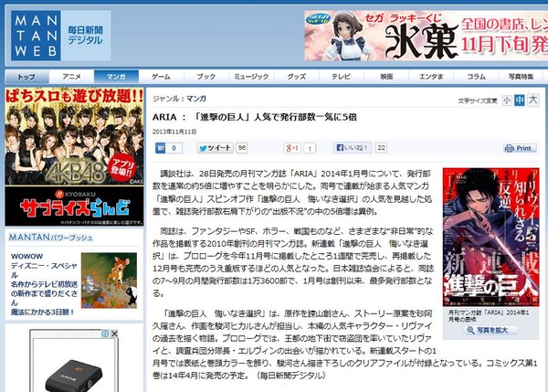Click the Facebook いいね! button

tap(353, 147)
